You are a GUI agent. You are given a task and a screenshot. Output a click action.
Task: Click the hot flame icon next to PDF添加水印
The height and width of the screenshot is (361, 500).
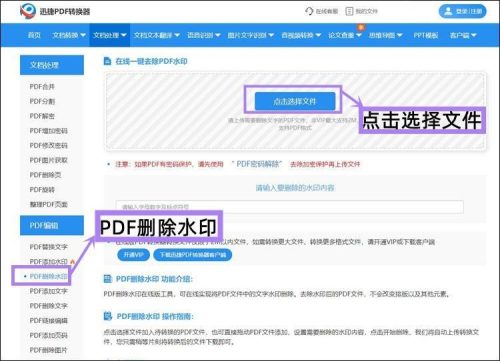pos(72,262)
